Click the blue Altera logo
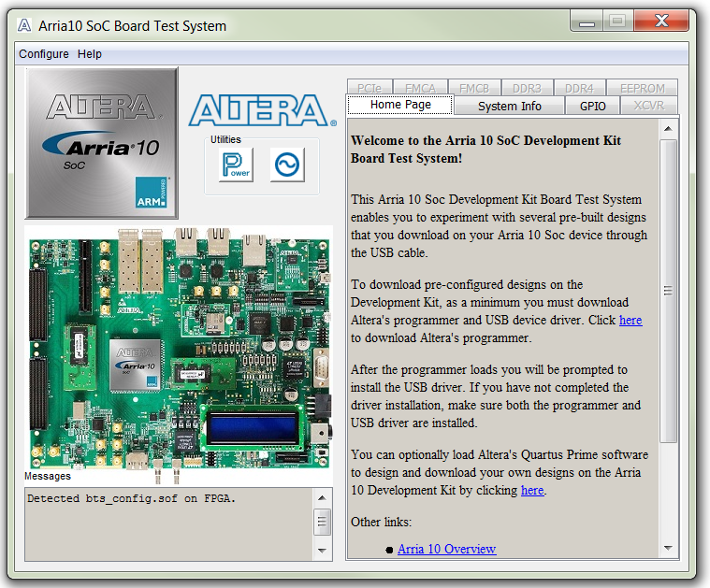Screen dimensions: 710x588 tap(262, 110)
